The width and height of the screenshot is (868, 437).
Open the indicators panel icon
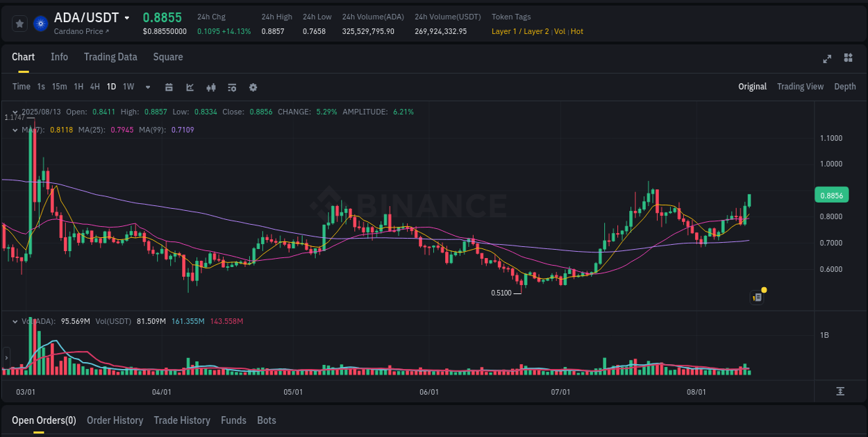[x=232, y=87]
